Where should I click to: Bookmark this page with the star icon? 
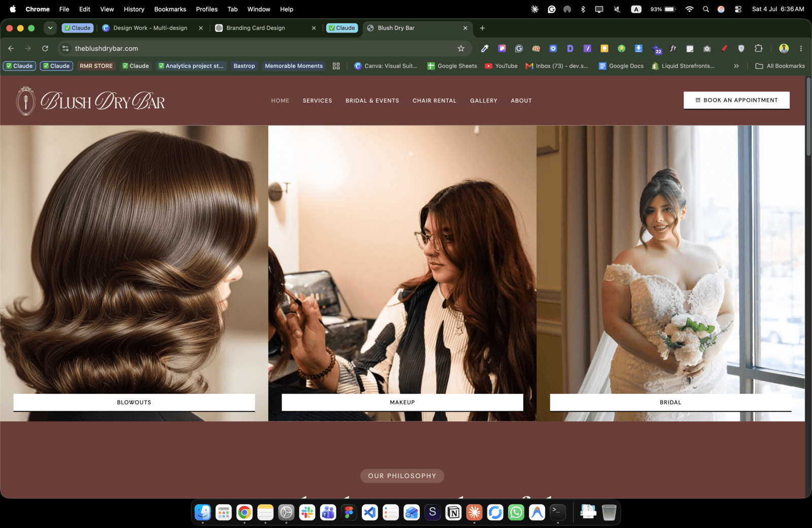[x=461, y=48]
